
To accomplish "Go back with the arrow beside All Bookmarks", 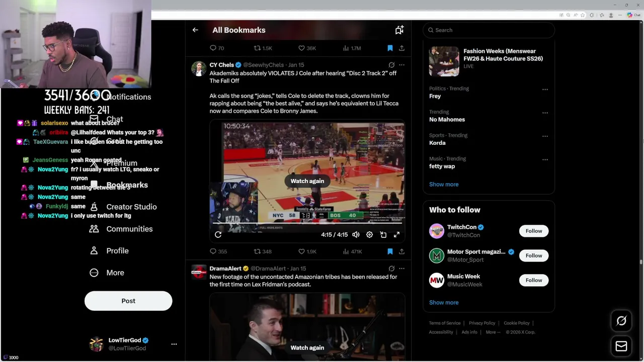I will (x=195, y=30).
